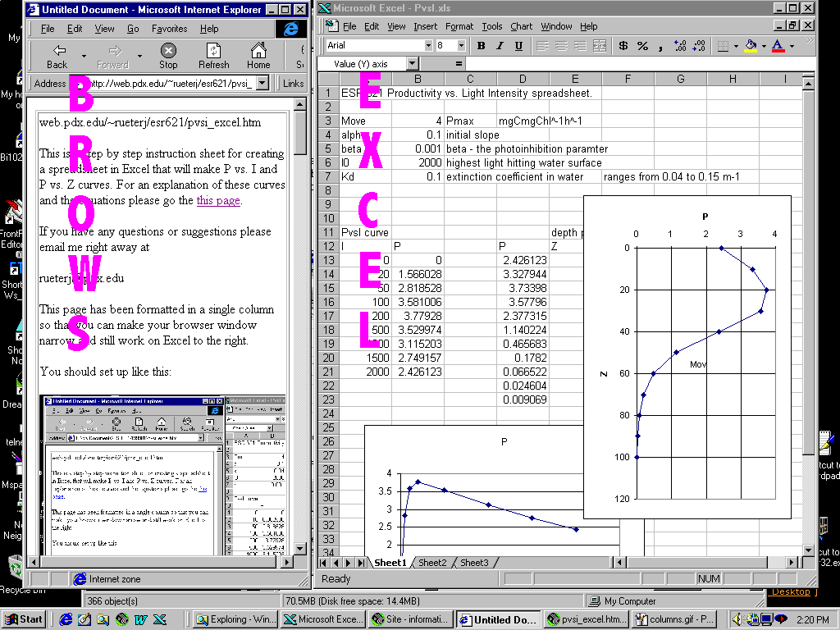The height and width of the screenshot is (630, 840).
Task: Switch to pvsi_excel.htm taskbar button
Action: point(586,619)
